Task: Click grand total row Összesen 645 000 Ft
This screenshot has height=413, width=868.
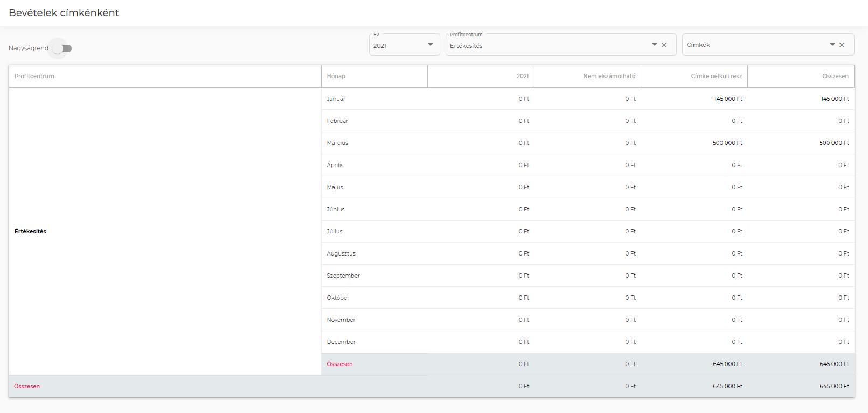Action: click(x=834, y=387)
